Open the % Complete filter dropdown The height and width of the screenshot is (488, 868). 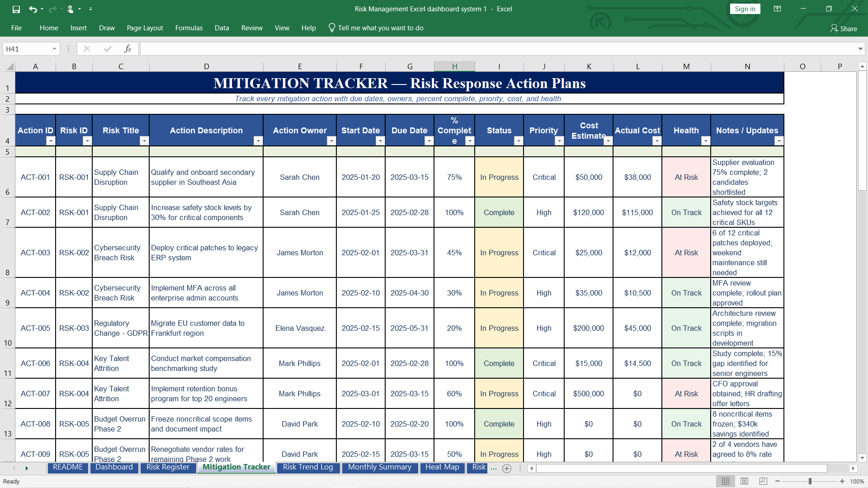click(x=470, y=141)
